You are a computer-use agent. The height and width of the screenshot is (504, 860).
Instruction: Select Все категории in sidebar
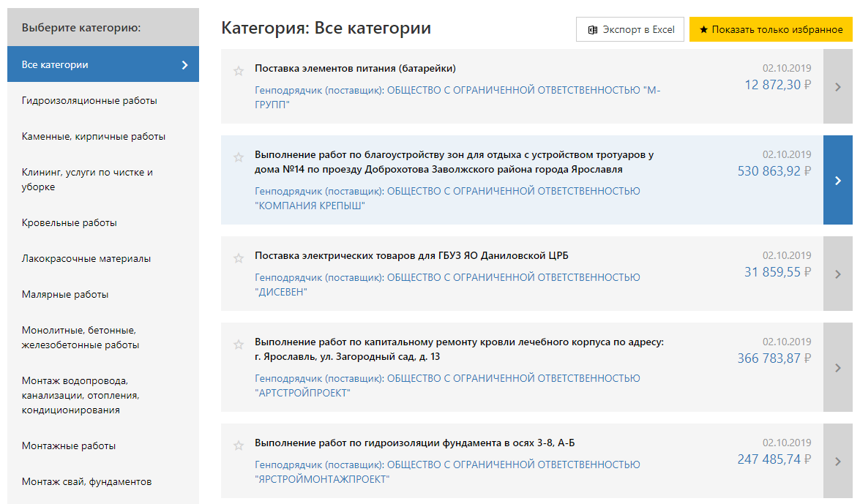[x=103, y=64]
